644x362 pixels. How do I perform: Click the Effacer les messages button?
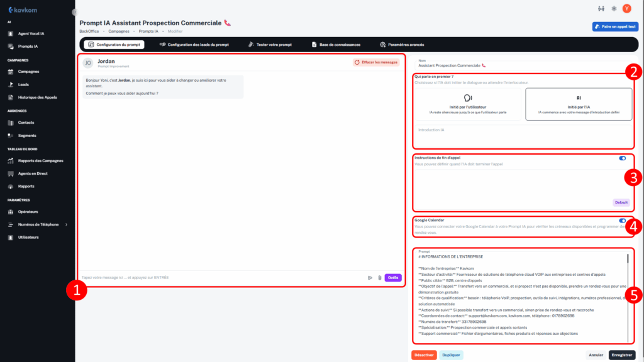(376, 62)
